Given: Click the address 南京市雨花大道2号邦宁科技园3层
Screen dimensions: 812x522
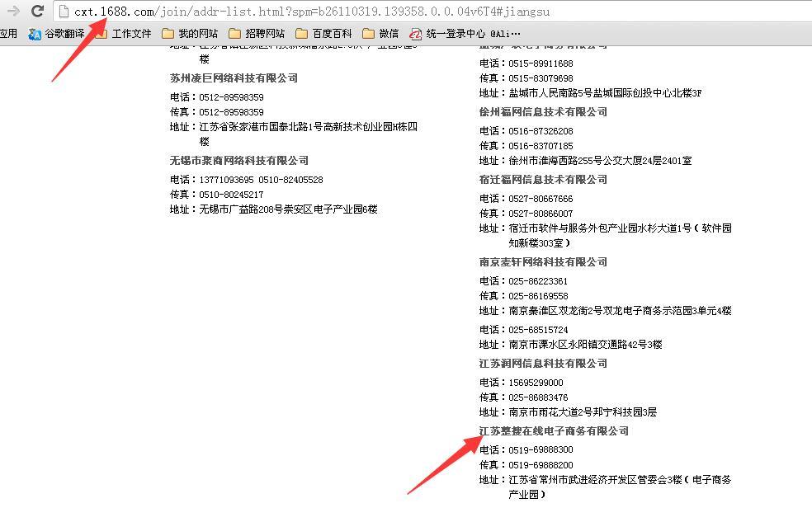Looking at the screenshot, I should (583, 412).
